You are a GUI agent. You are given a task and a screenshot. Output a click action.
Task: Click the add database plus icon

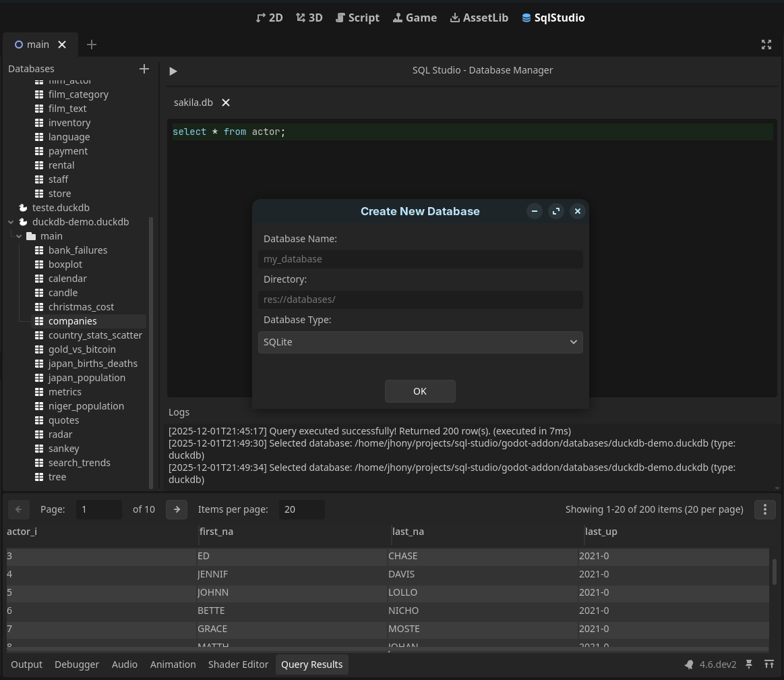pos(144,69)
